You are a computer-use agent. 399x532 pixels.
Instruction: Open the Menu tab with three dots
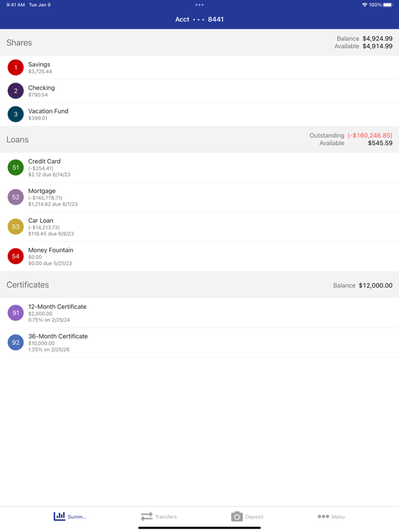point(331,517)
